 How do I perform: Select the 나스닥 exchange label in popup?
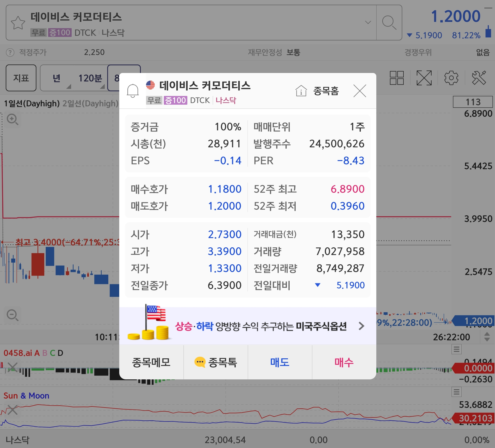226,100
